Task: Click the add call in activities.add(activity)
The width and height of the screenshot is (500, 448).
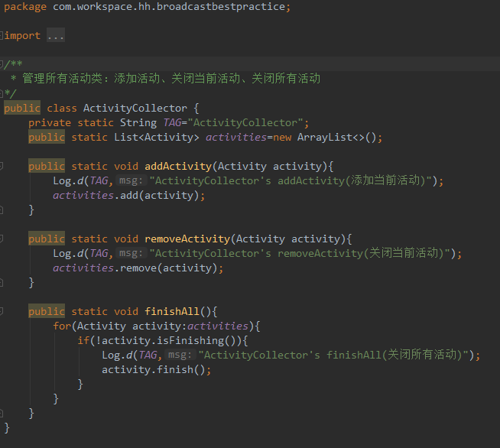Action: click(x=129, y=195)
